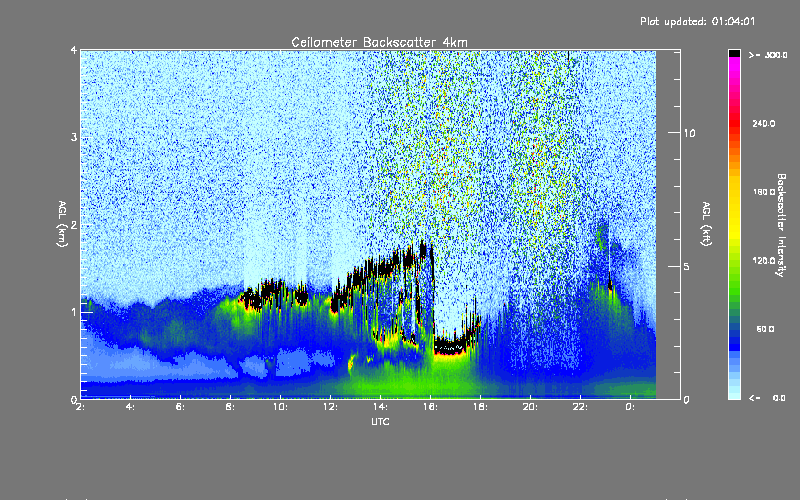
Task: Click the "4:" UTC time tick label
Action: tap(130, 407)
